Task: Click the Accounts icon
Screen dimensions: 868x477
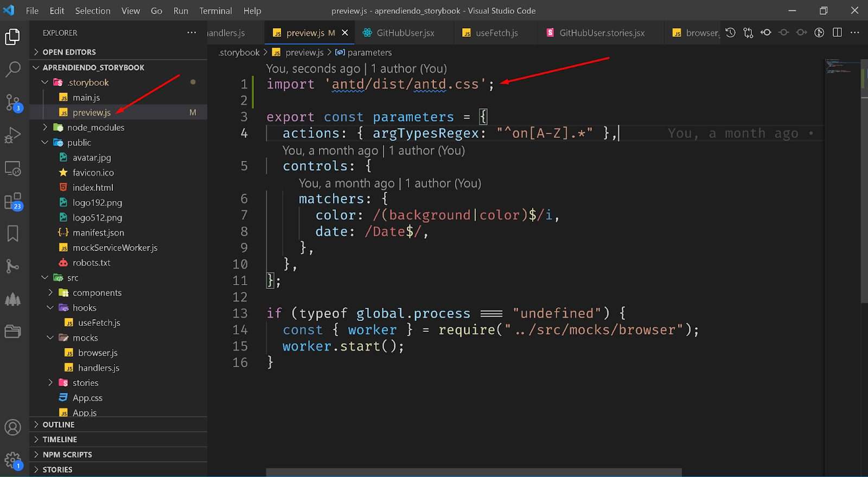Action: click(12, 428)
